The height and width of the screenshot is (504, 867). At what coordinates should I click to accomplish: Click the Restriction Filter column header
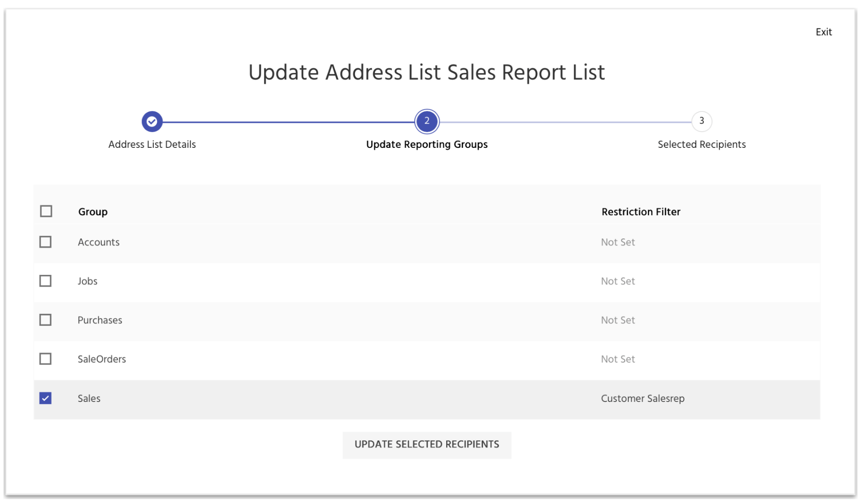tap(641, 212)
